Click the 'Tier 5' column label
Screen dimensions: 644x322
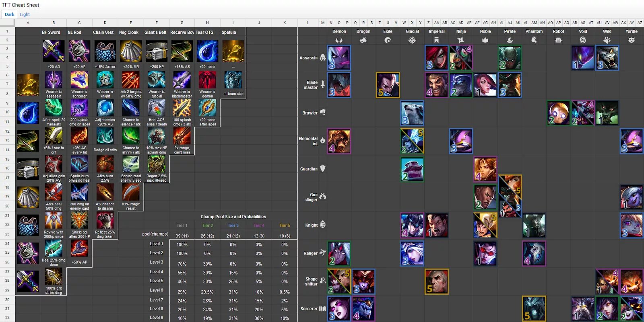pos(285,226)
